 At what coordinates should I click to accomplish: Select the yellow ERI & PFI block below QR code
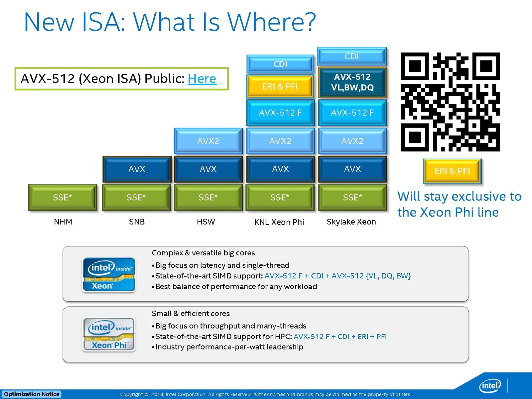[452, 171]
